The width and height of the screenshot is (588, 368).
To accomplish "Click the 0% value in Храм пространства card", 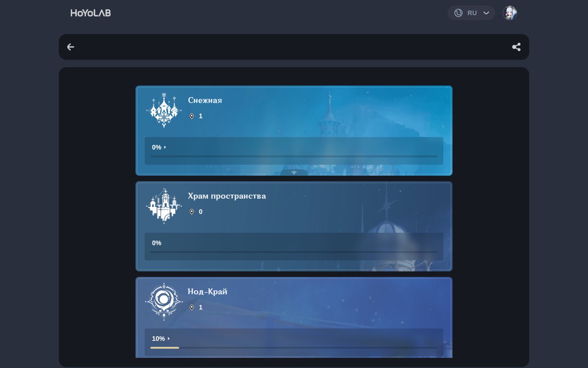I will [x=157, y=243].
